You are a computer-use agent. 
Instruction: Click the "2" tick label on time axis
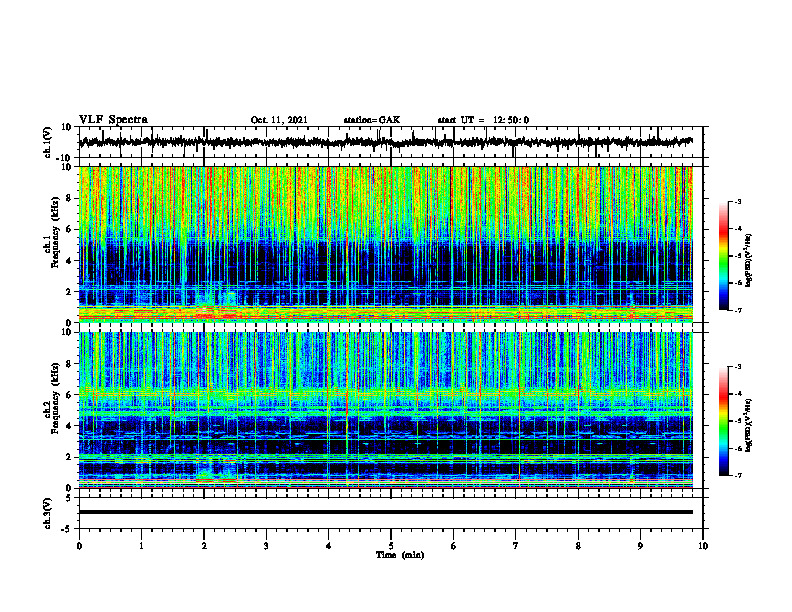pyautogui.click(x=204, y=546)
